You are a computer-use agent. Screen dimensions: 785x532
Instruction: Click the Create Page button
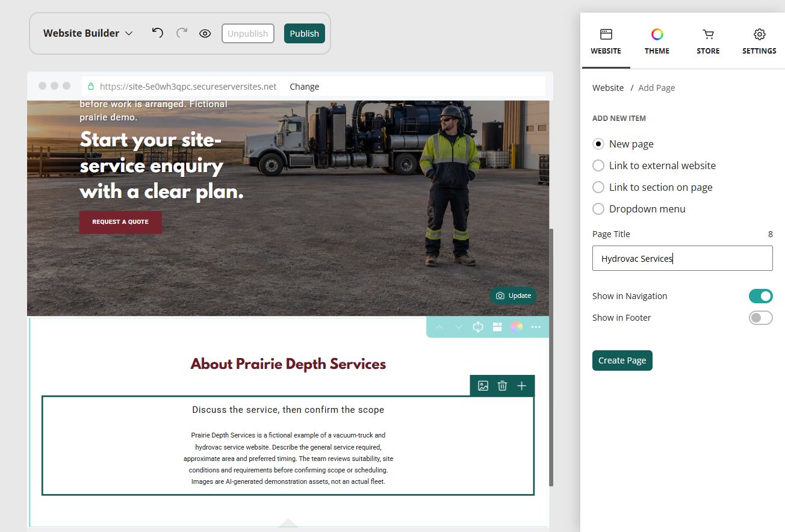click(622, 360)
